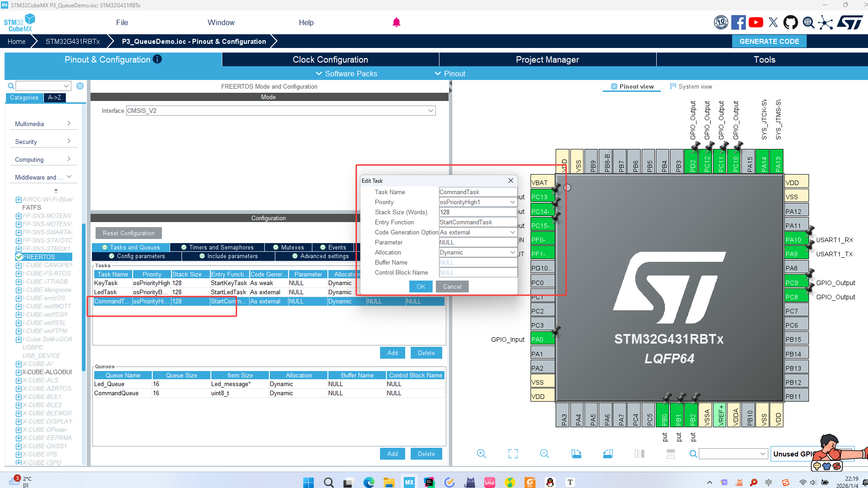Click the red notification bell icon

396,22
